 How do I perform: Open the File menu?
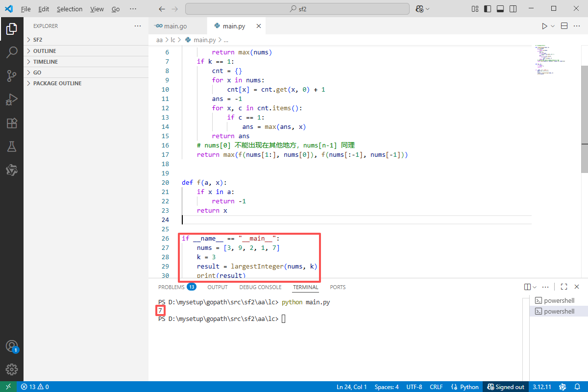[25, 9]
